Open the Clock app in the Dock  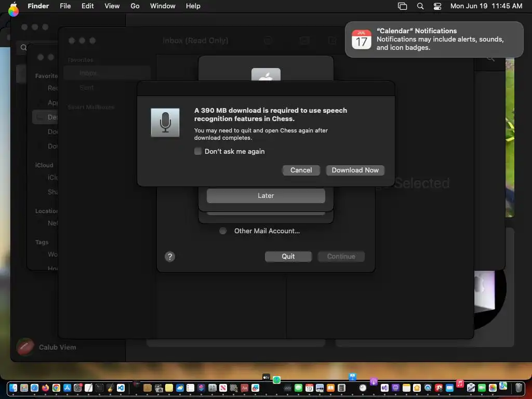(x=363, y=388)
